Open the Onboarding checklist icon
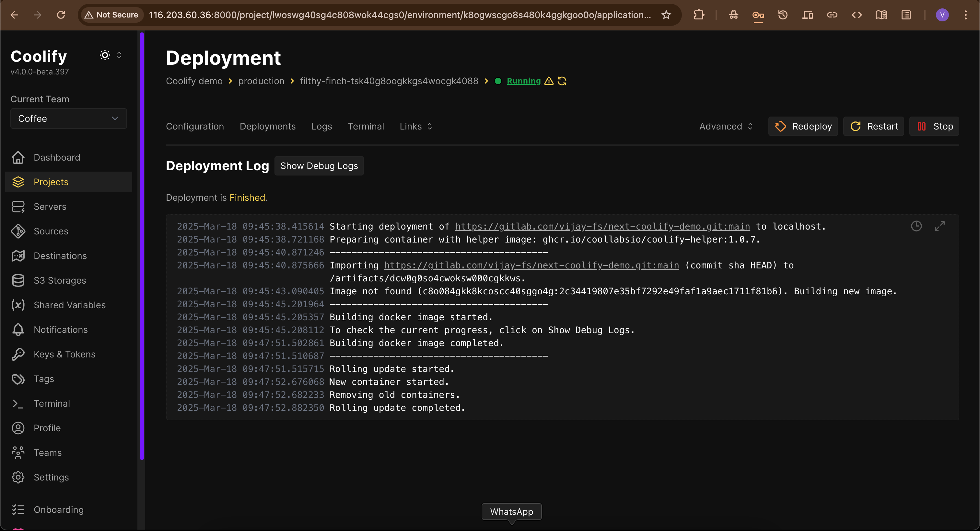The image size is (980, 531). pos(18,510)
